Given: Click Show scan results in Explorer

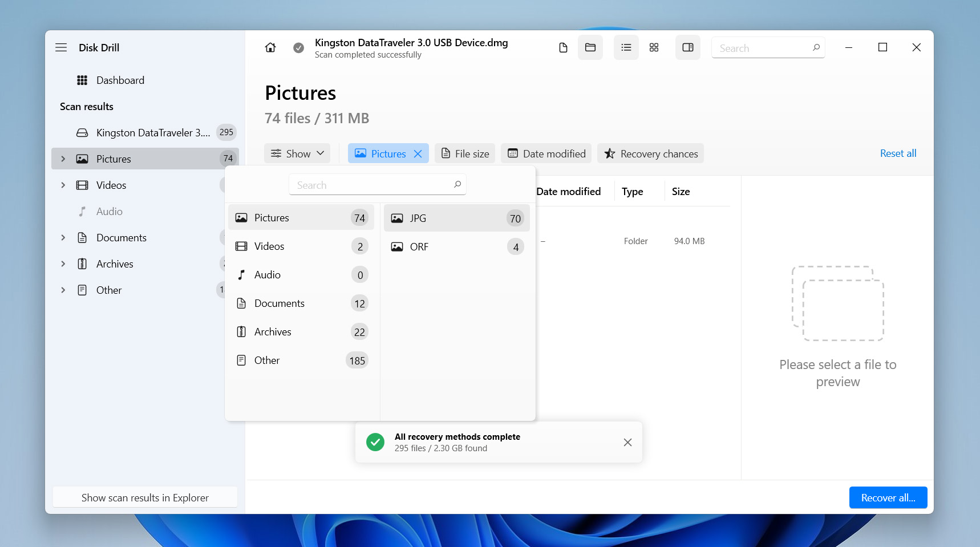Looking at the screenshot, I should pos(145,497).
